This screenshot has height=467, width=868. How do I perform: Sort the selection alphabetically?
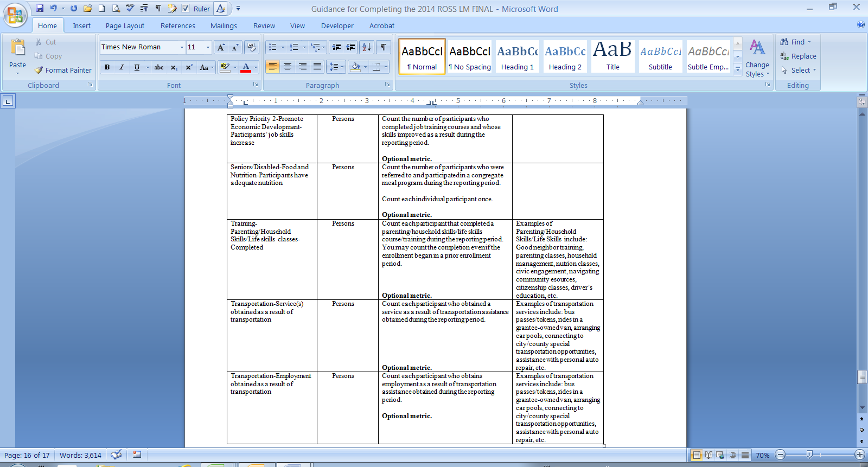pos(367,47)
